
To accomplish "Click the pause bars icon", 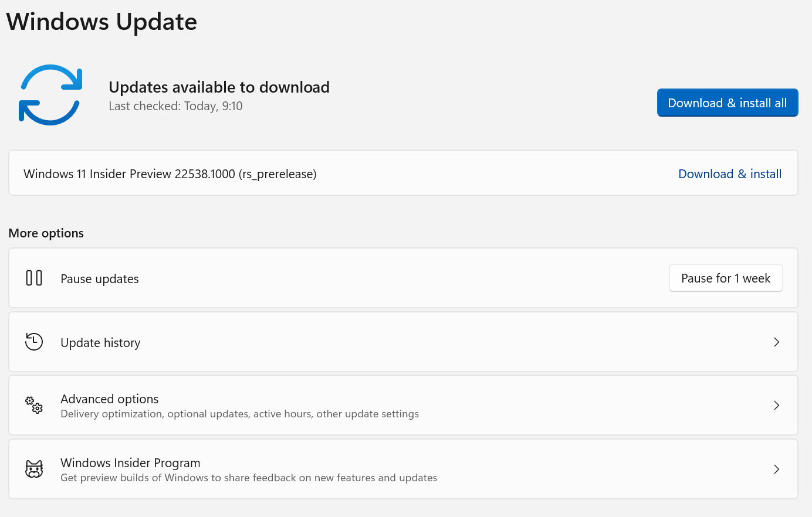I will [34, 278].
